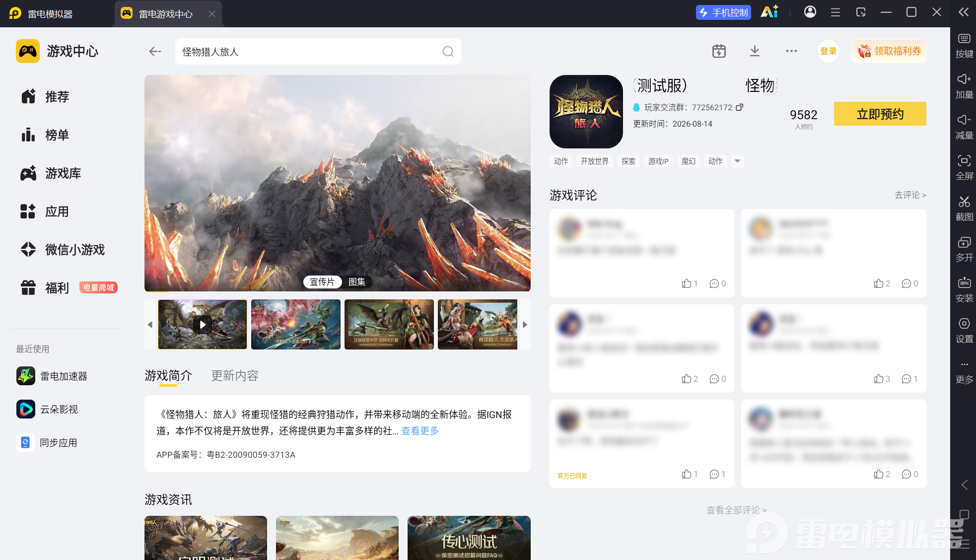Open the hamburger menu in title bar
This screenshot has height=560, width=976.
tap(836, 12)
